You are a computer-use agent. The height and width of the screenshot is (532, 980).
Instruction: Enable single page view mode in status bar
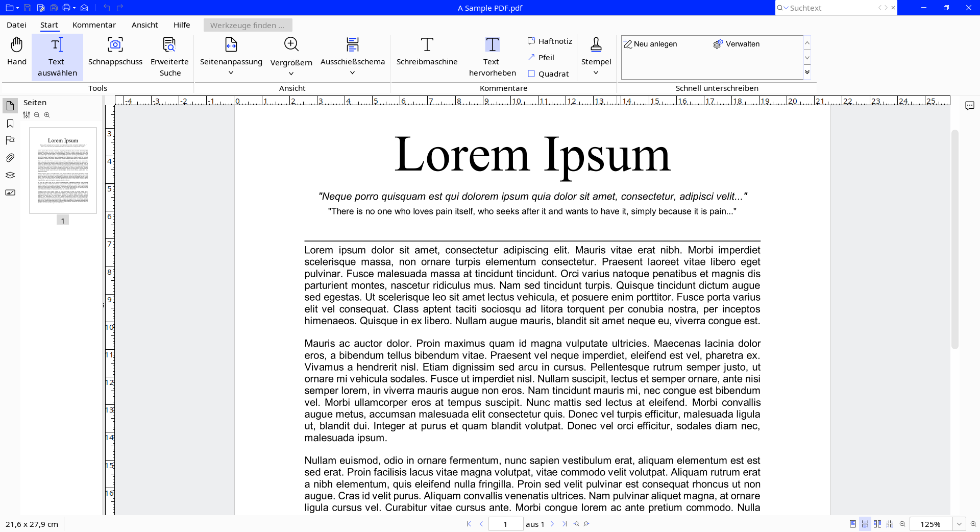pos(852,524)
